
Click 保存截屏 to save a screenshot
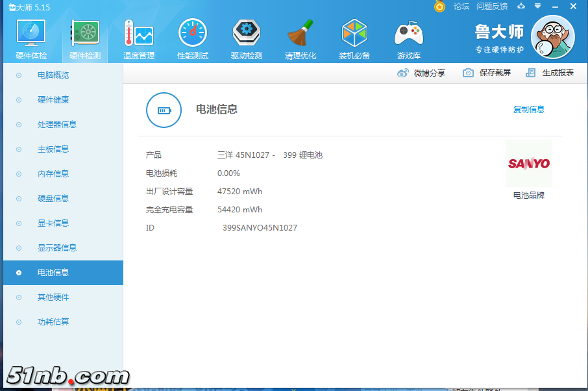point(487,73)
